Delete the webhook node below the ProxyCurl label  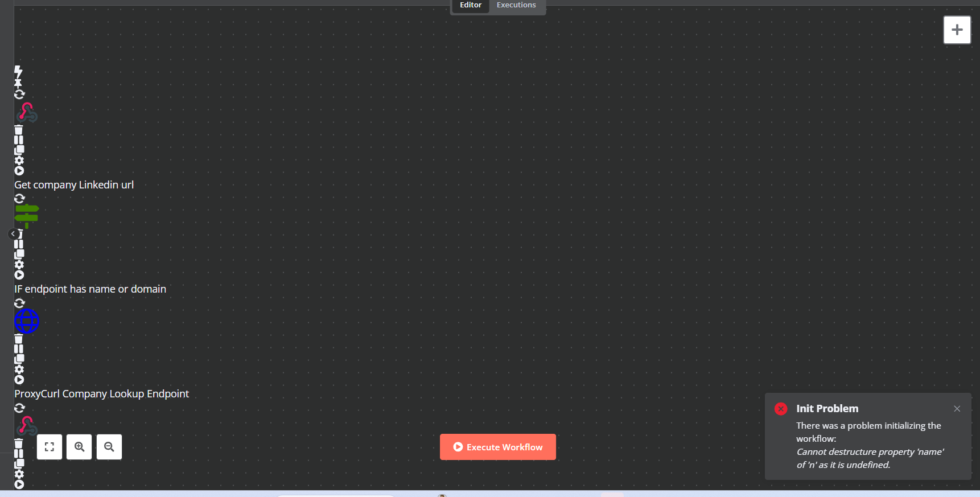tap(19, 443)
